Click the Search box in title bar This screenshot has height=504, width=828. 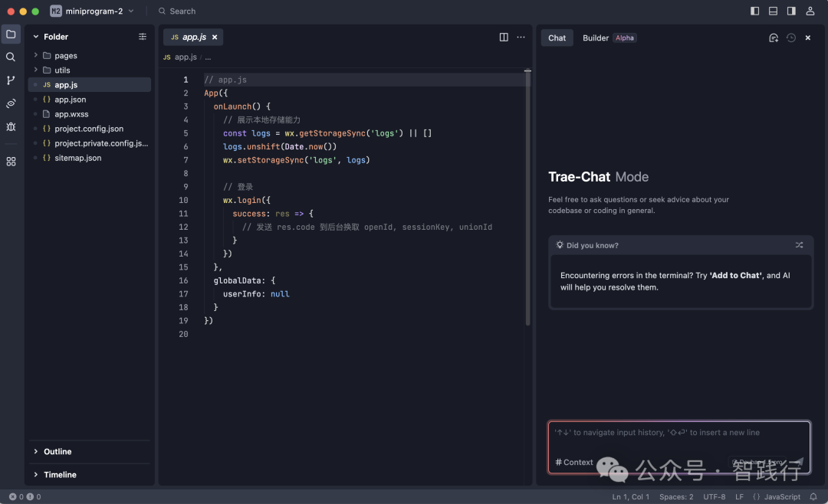point(177,11)
